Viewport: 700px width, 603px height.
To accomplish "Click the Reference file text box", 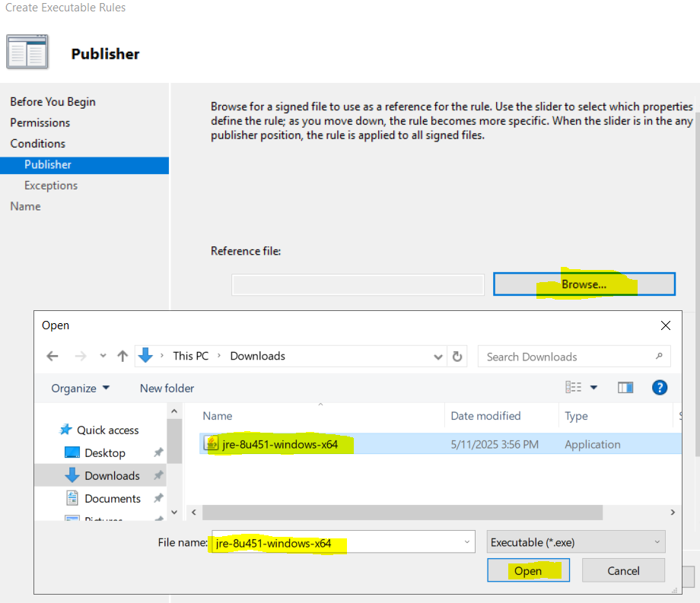I will (358, 284).
